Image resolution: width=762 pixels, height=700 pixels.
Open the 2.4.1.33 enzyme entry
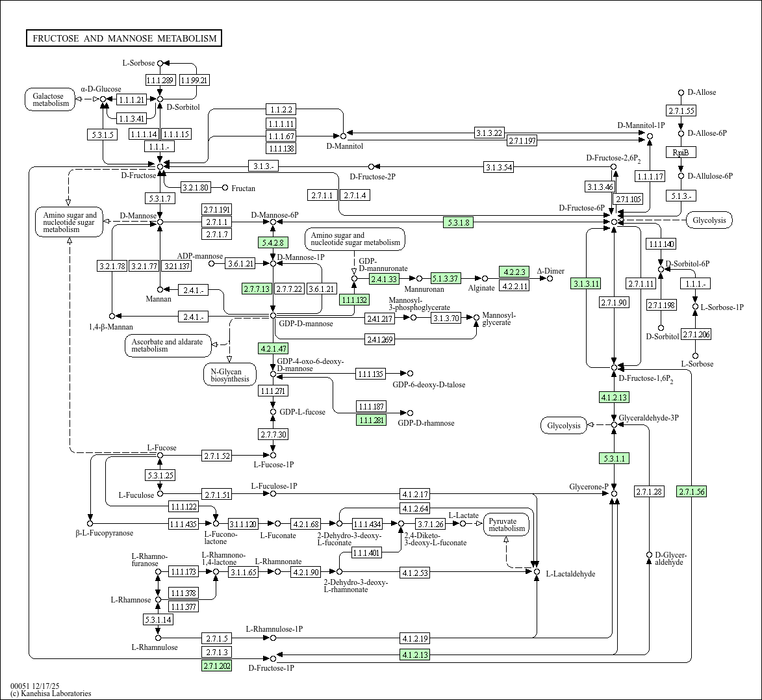coord(385,278)
